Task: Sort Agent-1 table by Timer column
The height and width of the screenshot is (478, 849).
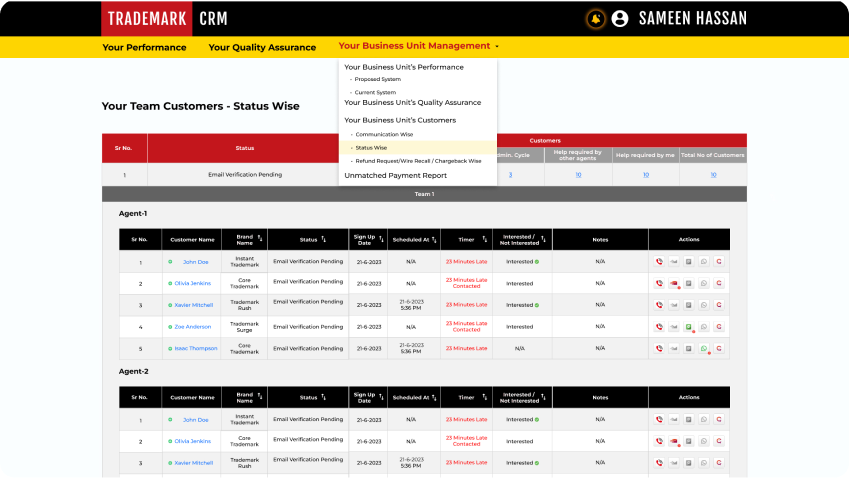Action: pyautogui.click(x=482, y=240)
